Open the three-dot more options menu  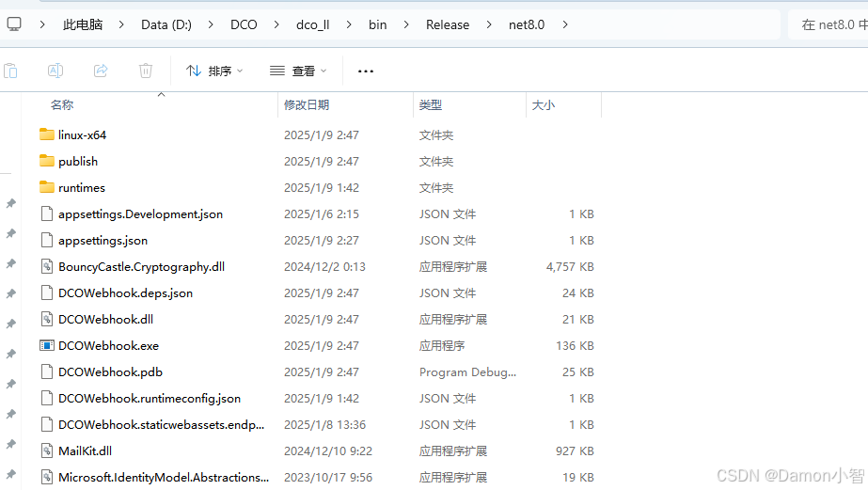[366, 71]
